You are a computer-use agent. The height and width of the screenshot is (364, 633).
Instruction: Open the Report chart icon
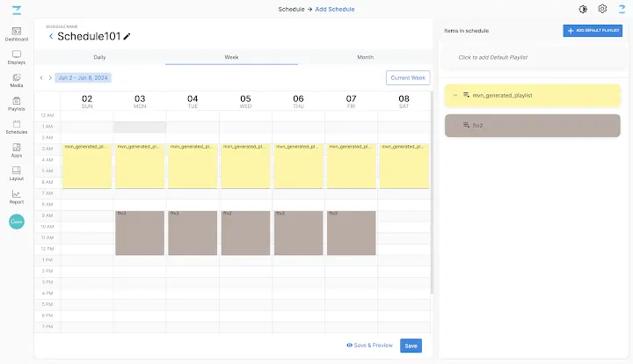pos(17,193)
